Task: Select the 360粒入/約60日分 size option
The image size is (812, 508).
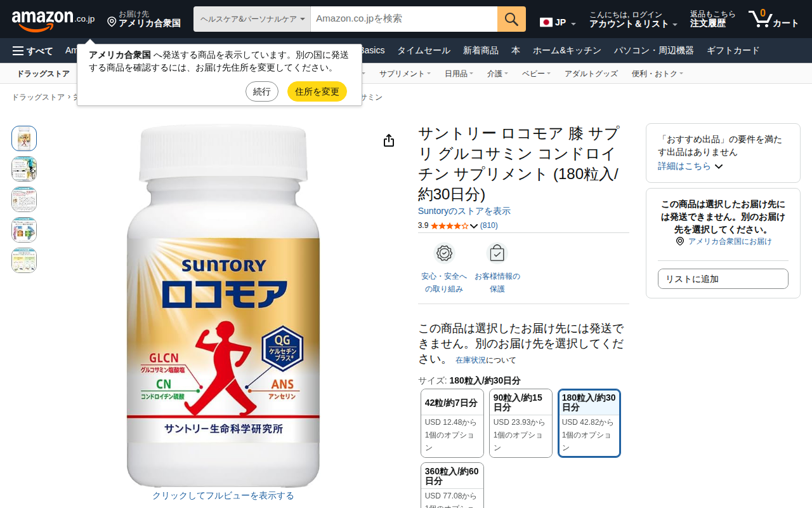Action: pyautogui.click(x=452, y=485)
